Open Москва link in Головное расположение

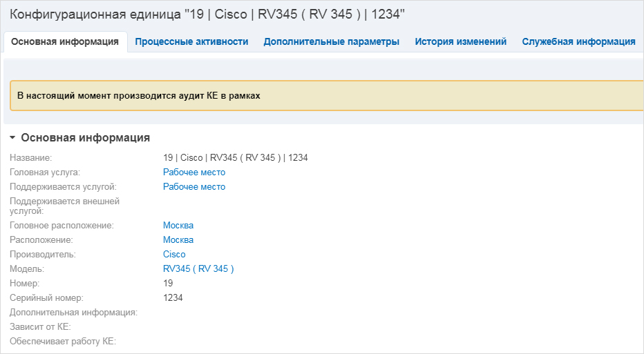tap(178, 225)
